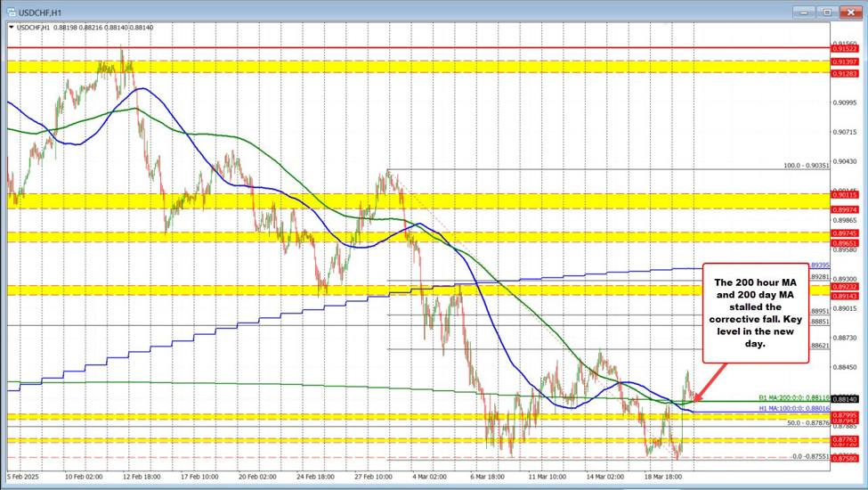Click the current price tag 0.88140
The height and width of the screenshot is (490, 868).
coord(845,400)
